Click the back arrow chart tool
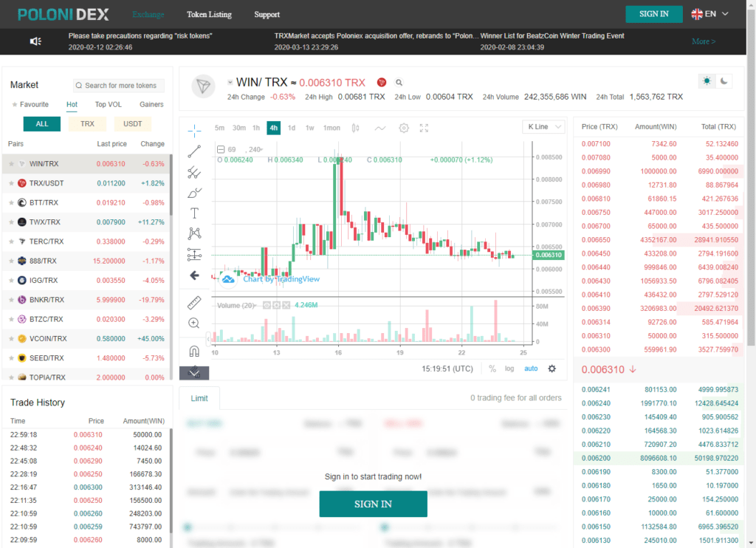This screenshot has width=756, height=548. 194,275
